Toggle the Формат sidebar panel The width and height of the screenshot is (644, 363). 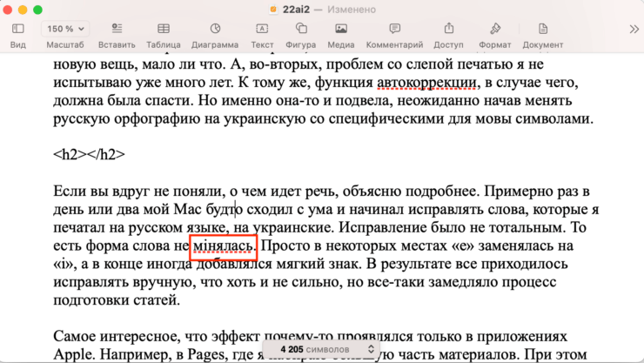pyautogui.click(x=494, y=29)
